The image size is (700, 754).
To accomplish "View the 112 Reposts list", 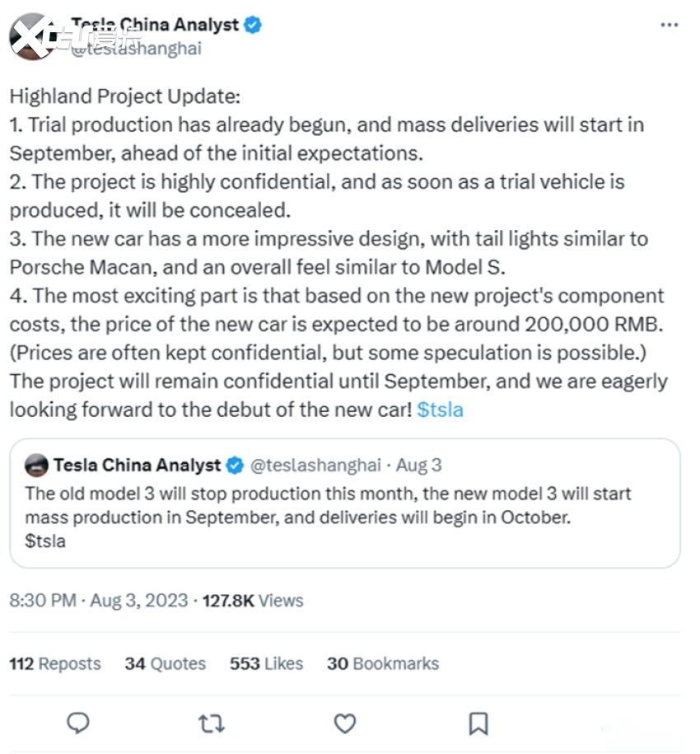I will click(x=54, y=663).
